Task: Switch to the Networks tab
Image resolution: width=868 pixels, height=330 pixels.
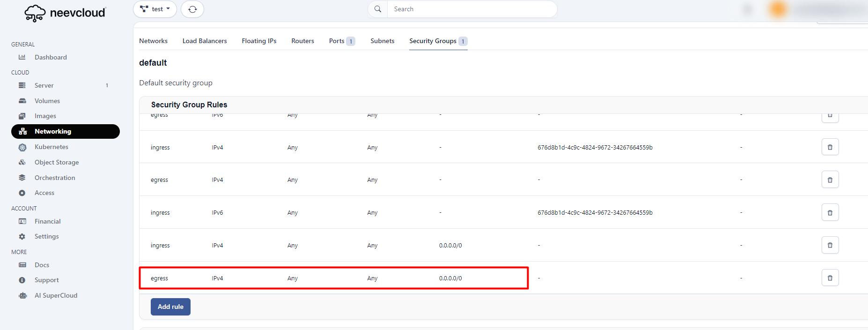Action: pos(153,41)
